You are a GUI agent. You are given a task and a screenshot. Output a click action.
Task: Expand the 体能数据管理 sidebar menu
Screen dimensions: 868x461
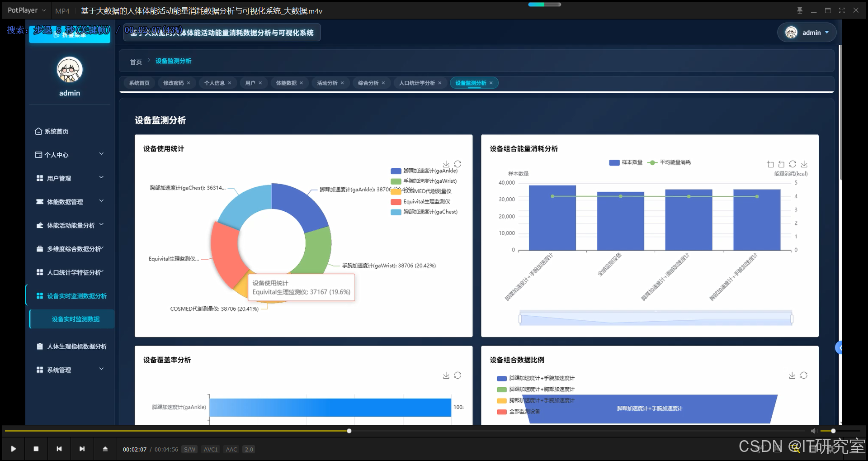click(x=70, y=202)
